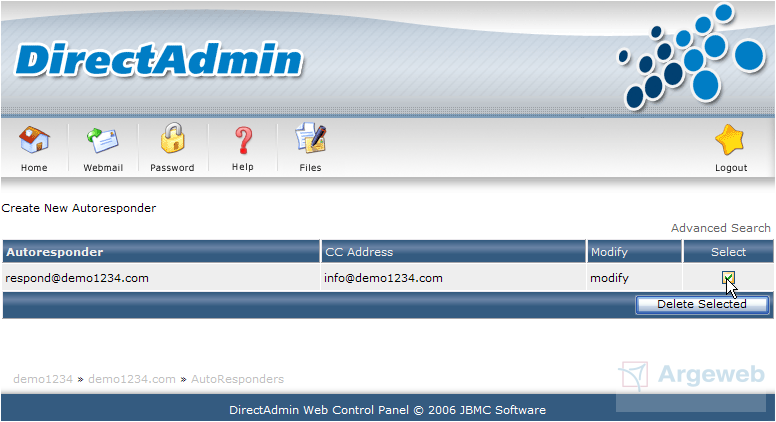This screenshot has width=776, height=422.
Task: Open the AutoResponders breadcrumb link
Action: pos(238,379)
